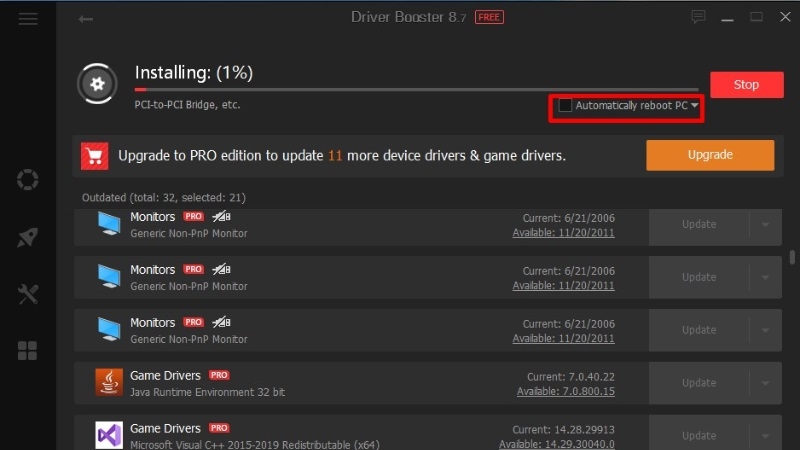This screenshot has height=450, width=800.
Task: Expand the Update dropdown for Visual C++ Redistributable
Action: pyautogui.click(x=765, y=435)
